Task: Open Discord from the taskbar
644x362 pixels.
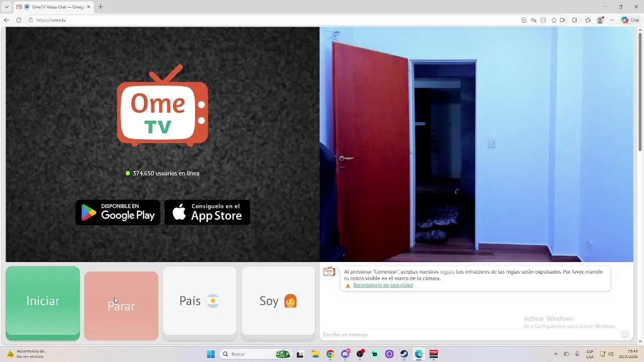Action: (x=345, y=354)
